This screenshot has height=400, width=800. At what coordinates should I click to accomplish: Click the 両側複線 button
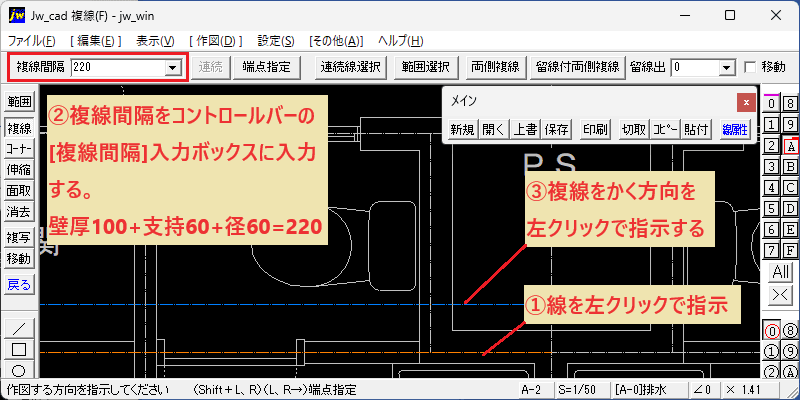pos(495,67)
